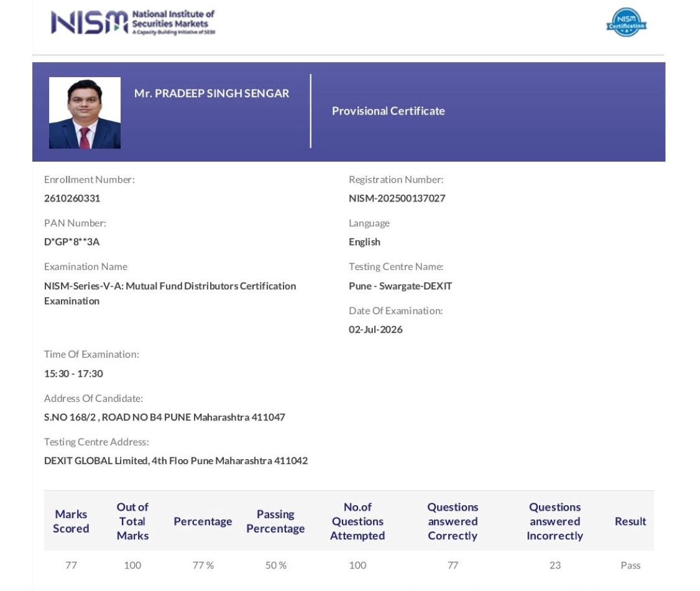This screenshot has width=700, height=591.
Task: Select questions attempted value 100
Action: pyautogui.click(x=357, y=565)
